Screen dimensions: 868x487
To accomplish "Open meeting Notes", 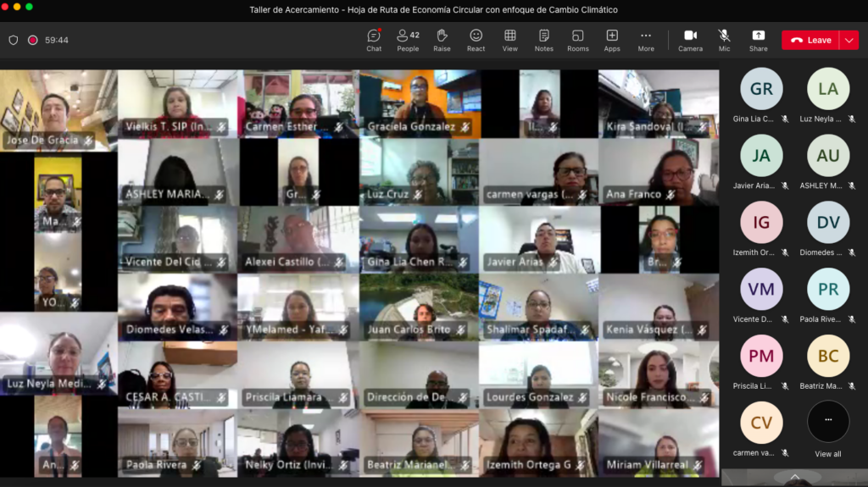I will click(x=544, y=39).
